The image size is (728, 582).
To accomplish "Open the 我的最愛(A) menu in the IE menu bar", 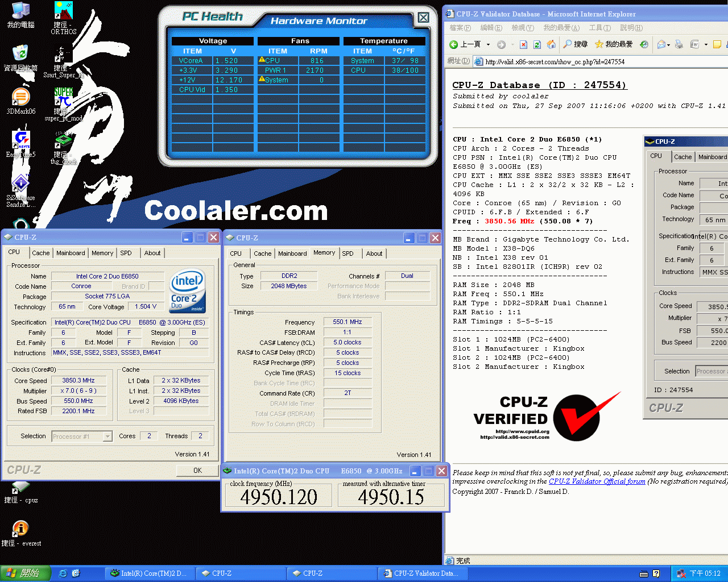I will pos(561,28).
